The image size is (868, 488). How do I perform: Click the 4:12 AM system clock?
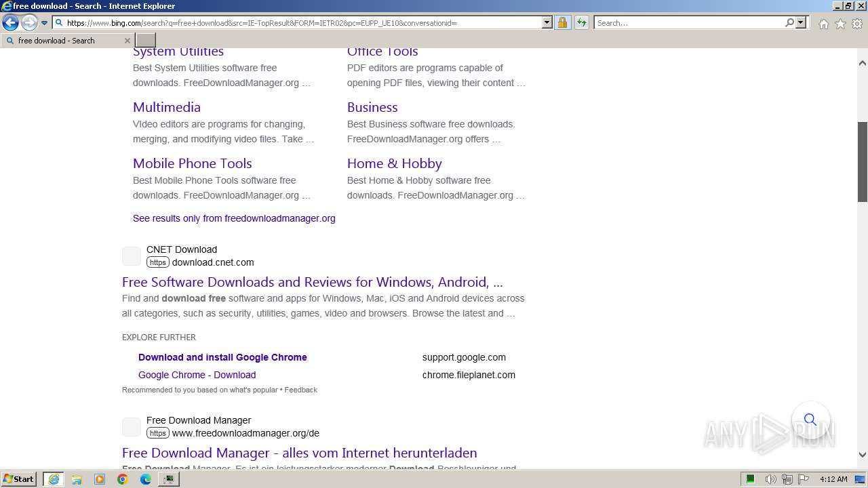(833, 479)
